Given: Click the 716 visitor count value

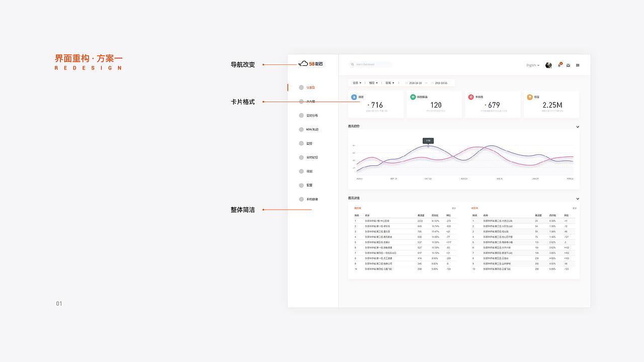Looking at the screenshot, I should 377,105.
